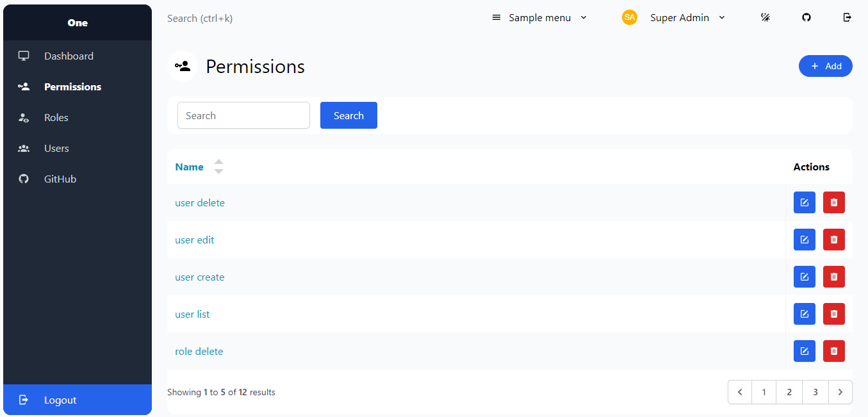Open GitHub link in the sidebar
This screenshot has width=868, height=417.
(78, 179)
